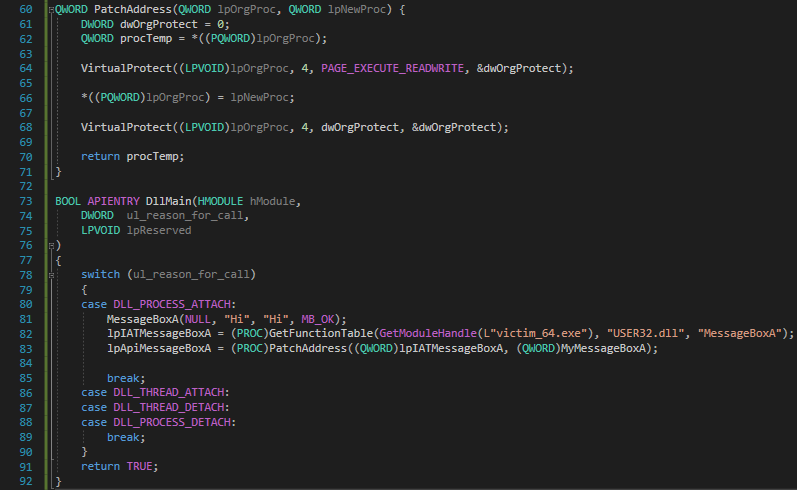Place cursor on 'return procTemp;' statement
Image resolution: width=797 pixels, height=490 pixels.
click(132, 157)
